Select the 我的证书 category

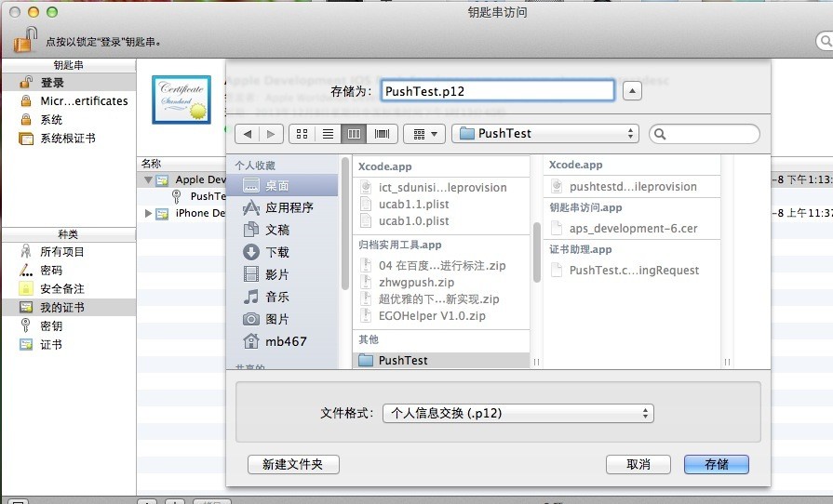pos(69,307)
